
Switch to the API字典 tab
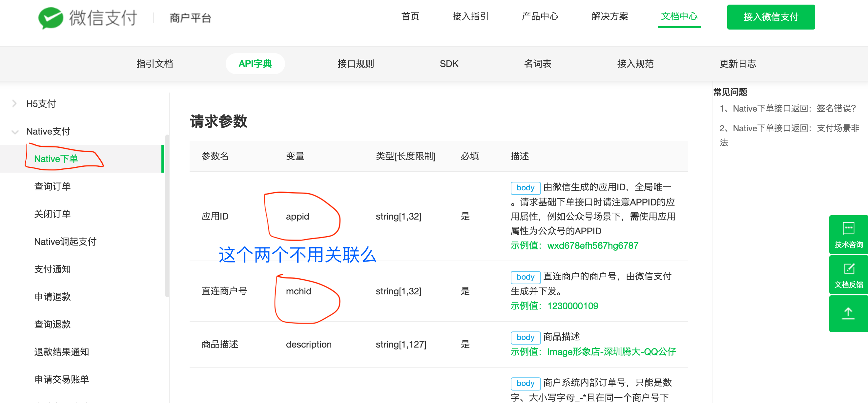pos(255,64)
